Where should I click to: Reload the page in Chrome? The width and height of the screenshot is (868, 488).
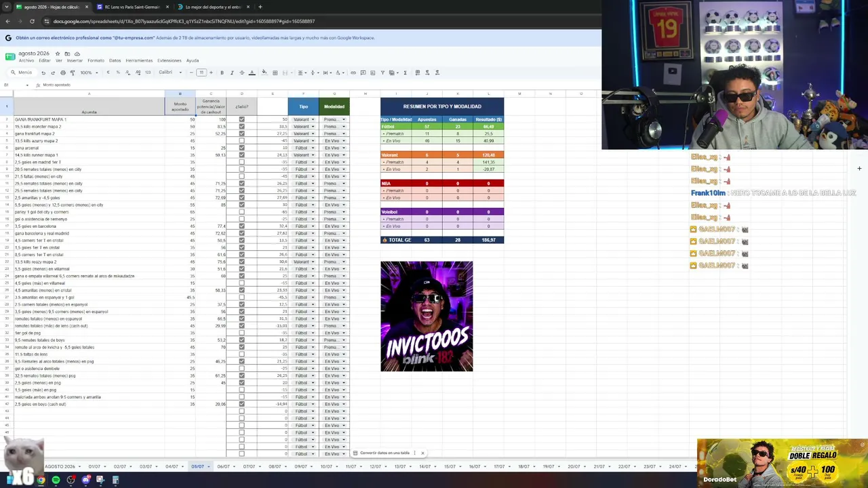click(x=32, y=21)
